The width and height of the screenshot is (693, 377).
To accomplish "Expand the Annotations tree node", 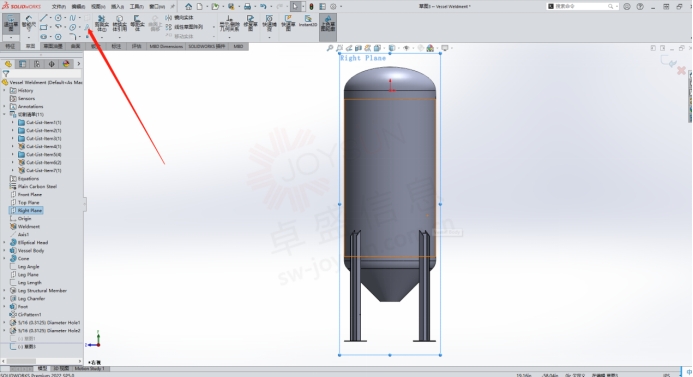I will [4, 107].
